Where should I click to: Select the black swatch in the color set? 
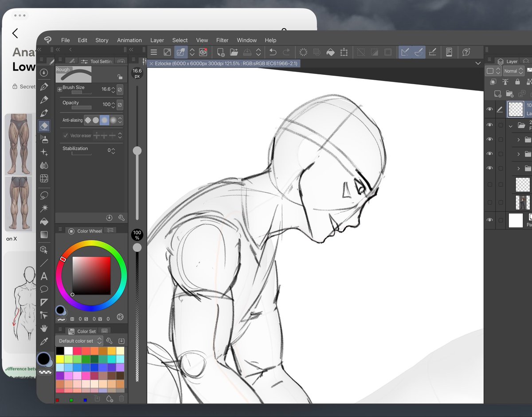point(60,351)
